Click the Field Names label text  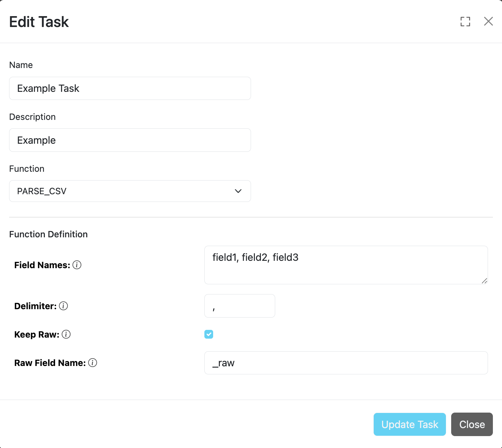tap(42, 265)
